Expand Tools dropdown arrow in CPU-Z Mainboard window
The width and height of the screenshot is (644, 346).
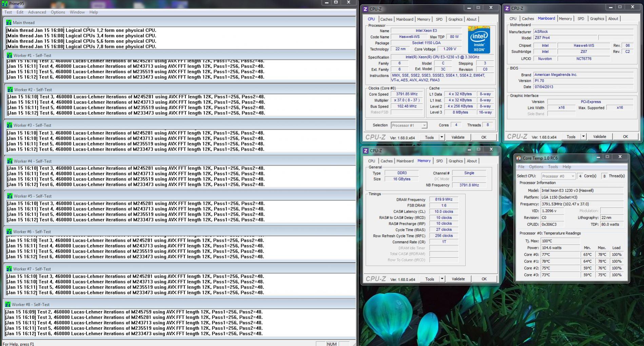click(583, 137)
